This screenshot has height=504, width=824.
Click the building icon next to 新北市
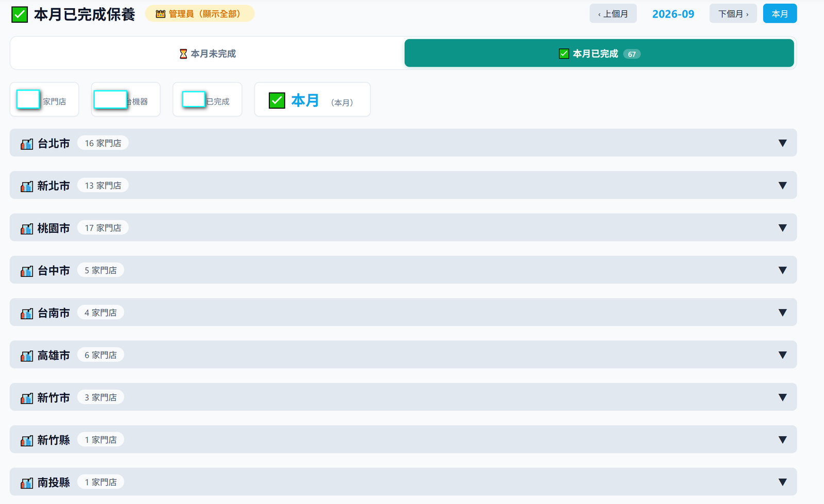[27, 186]
